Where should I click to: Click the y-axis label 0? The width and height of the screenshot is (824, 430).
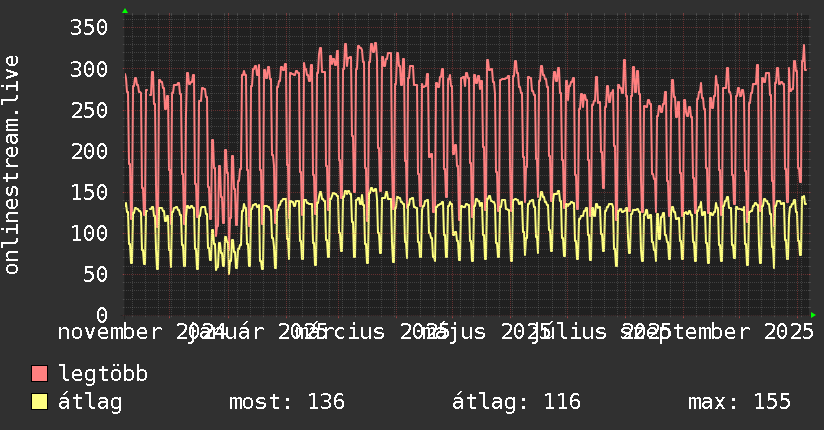102,315
